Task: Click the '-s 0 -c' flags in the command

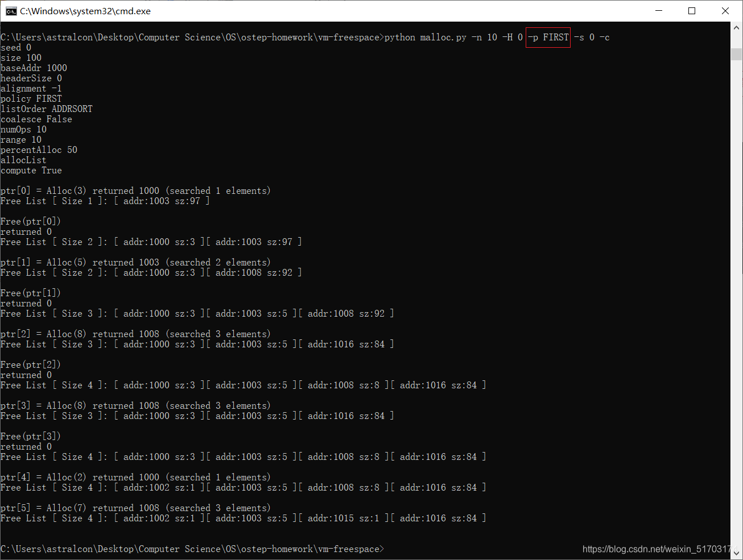Action: point(592,38)
